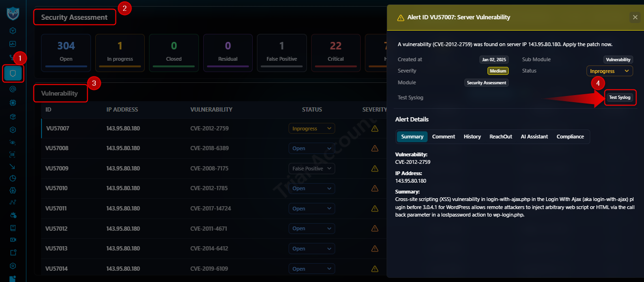This screenshot has width=644, height=282.
Task: Select the 22 Critical stat card
Action: [x=336, y=53]
